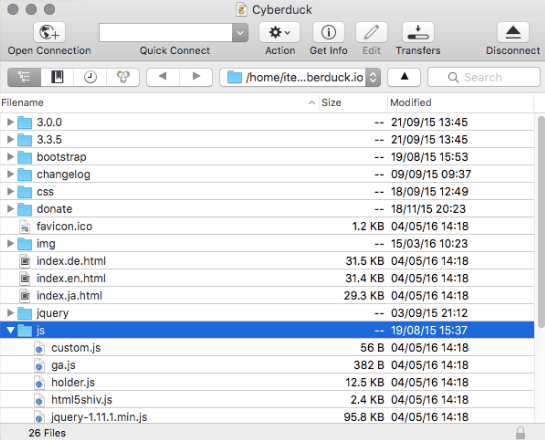Select the css folder name
This screenshot has width=545, height=440.
pyautogui.click(x=45, y=192)
